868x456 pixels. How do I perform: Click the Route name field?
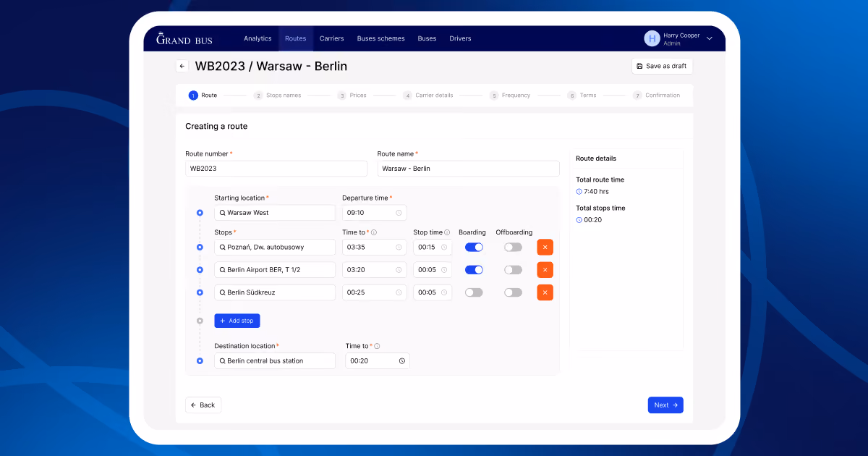[468, 168]
